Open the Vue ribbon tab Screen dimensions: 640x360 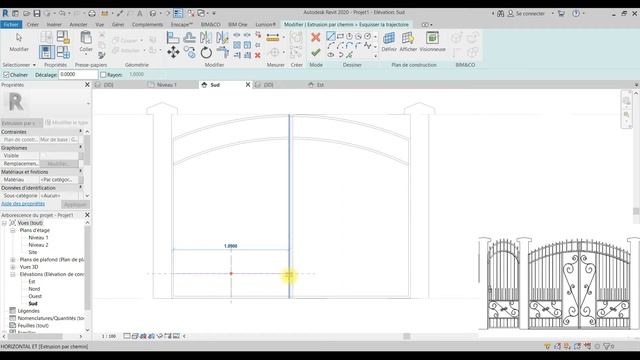(100, 24)
